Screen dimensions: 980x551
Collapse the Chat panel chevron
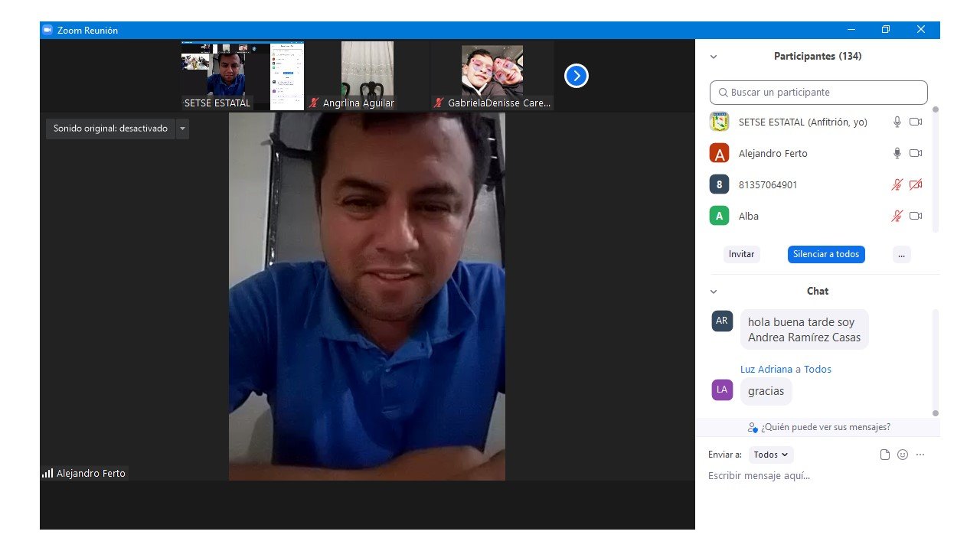[x=714, y=292]
